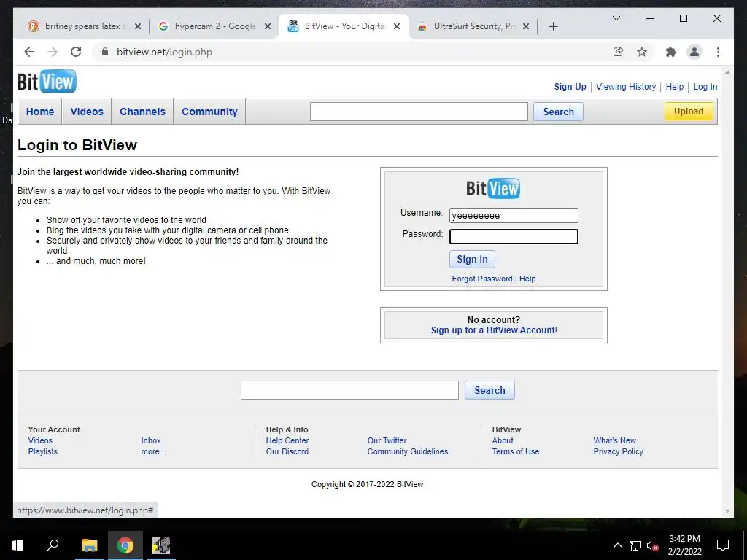Click the bottom Search button
This screenshot has height=560, width=747.
(489, 390)
